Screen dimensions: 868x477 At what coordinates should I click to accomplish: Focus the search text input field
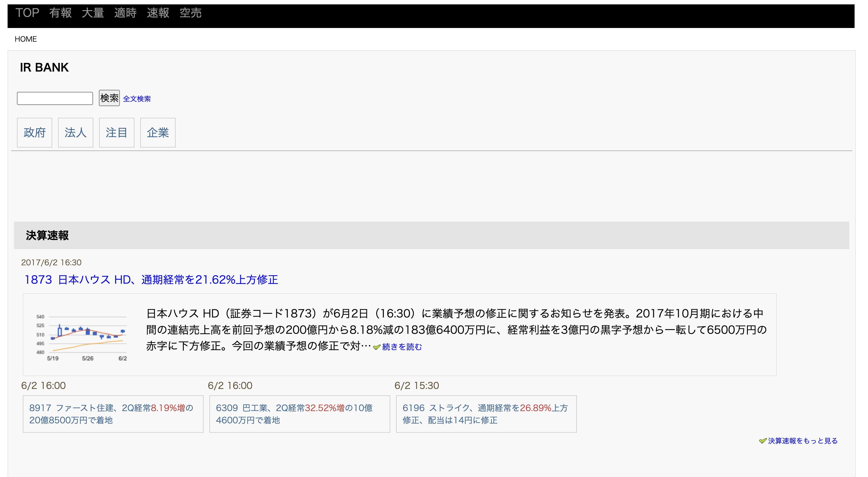[55, 98]
